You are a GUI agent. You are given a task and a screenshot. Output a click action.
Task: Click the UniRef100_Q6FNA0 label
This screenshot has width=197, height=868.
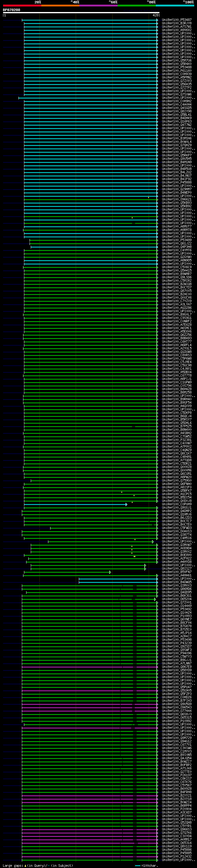click(x=176, y=484)
